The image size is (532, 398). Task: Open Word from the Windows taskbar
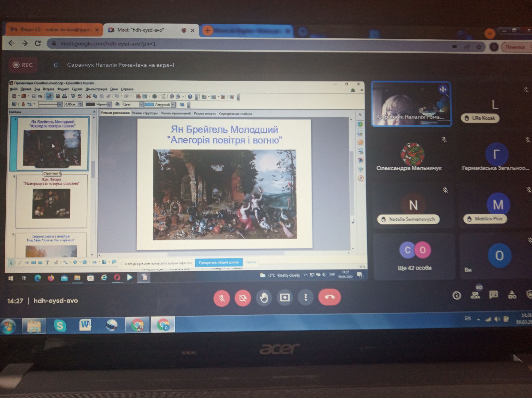pyautogui.click(x=85, y=325)
